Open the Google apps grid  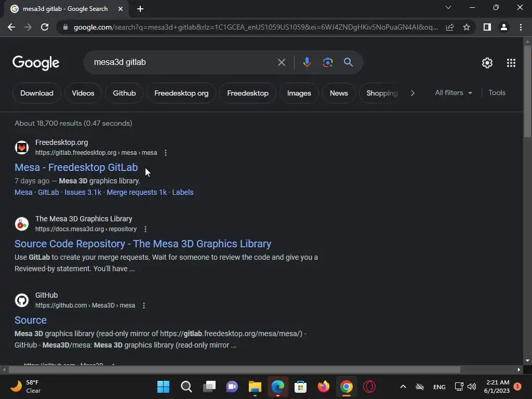tap(511, 63)
